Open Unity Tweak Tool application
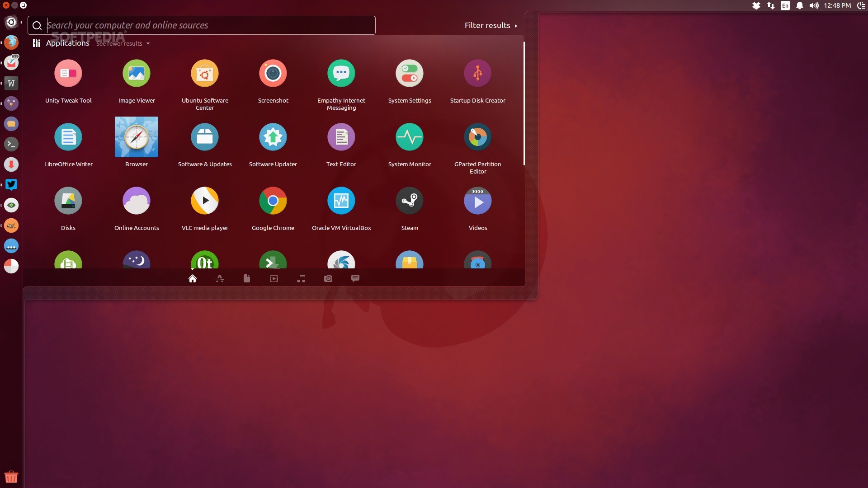The height and width of the screenshot is (488, 868). click(68, 74)
